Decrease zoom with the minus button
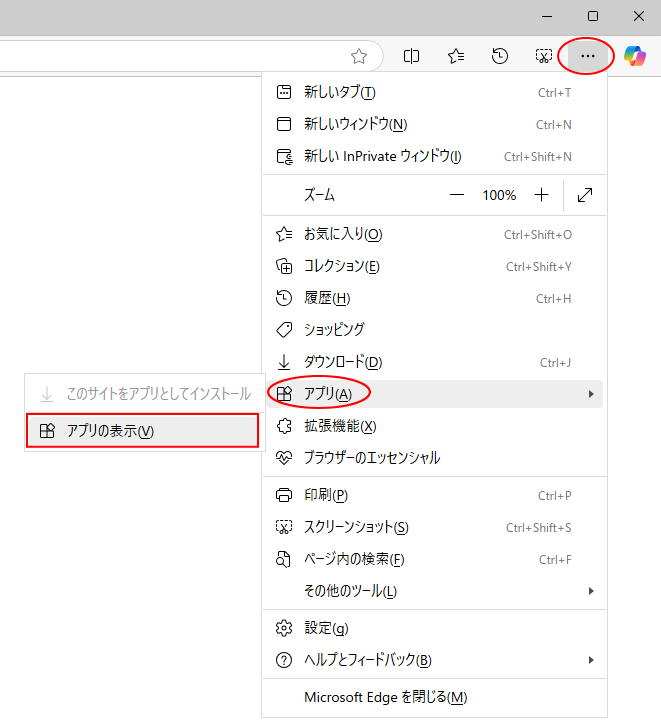Screen dimensions: 661x727 point(457,195)
